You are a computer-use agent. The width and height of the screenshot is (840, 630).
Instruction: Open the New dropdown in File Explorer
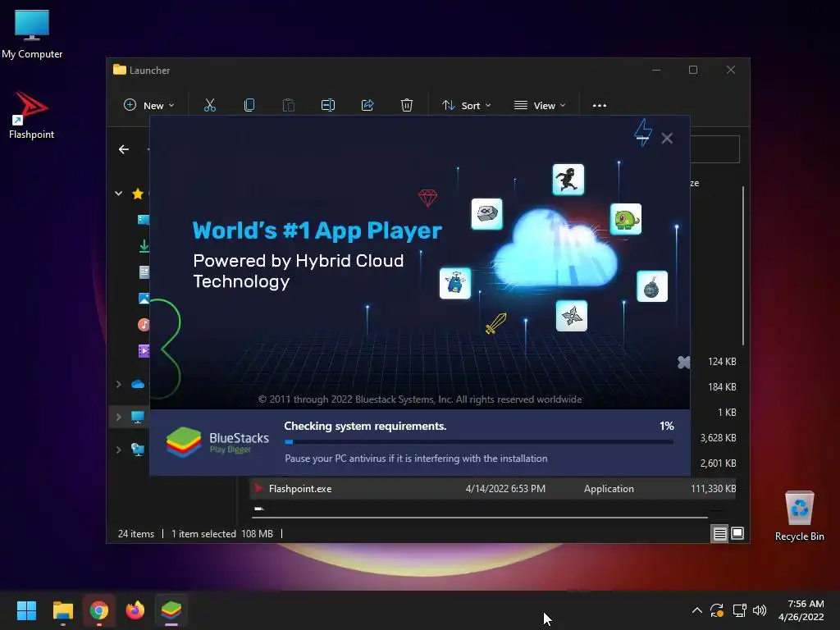point(149,106)
